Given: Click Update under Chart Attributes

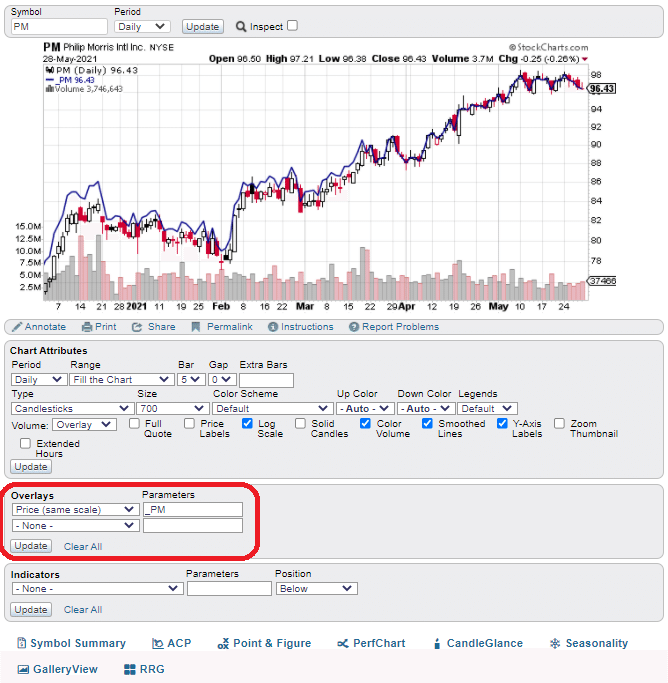Looking at the screenshot, I should click(x=31, y=467).
